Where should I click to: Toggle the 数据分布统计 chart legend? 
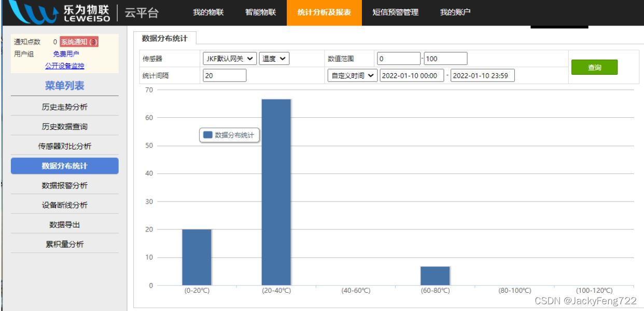(x=229, y=134)
